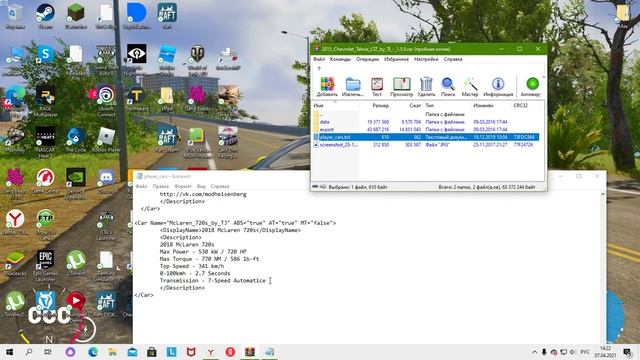Click the '0-100kmh - 2.7 Seconds' line
This screenshot has height=360, width=640.
195,273
